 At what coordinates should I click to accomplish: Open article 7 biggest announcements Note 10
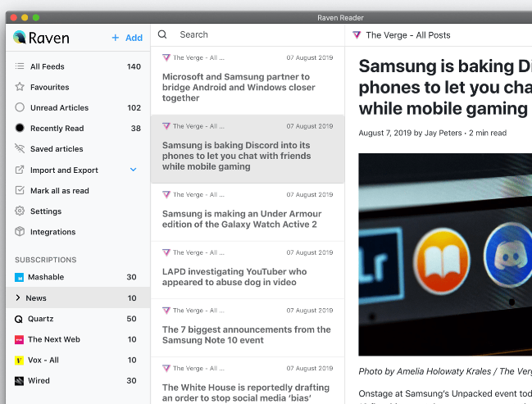pos(248,328)
